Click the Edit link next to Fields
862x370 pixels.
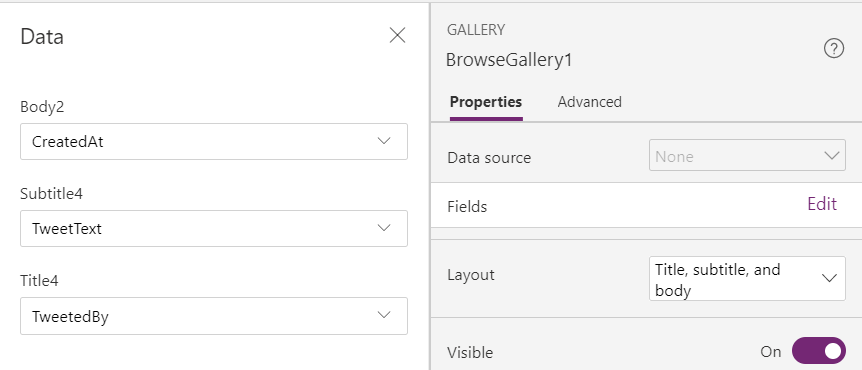(822, 204)
